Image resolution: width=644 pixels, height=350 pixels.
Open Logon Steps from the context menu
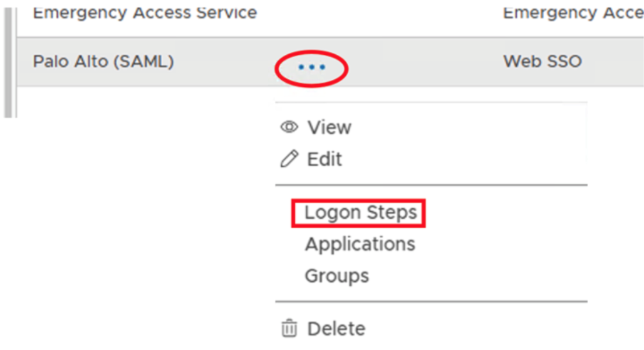coord(358,212)
